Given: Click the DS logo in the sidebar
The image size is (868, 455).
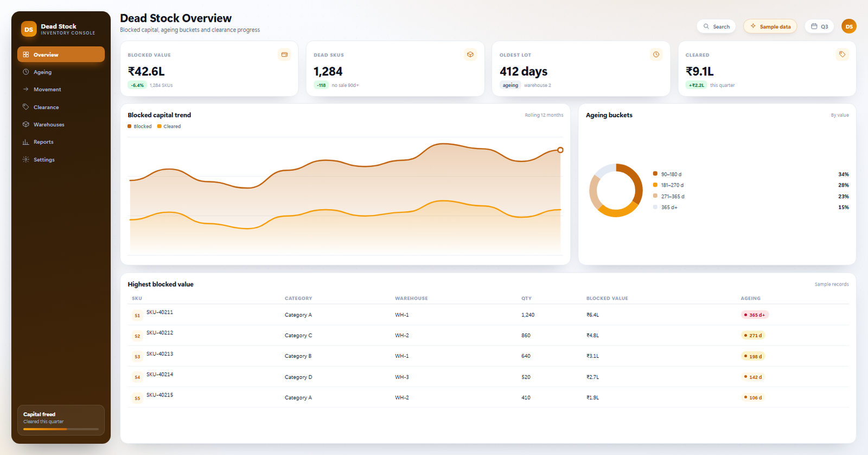Looking at the screenshot, I should click(29, 29).
